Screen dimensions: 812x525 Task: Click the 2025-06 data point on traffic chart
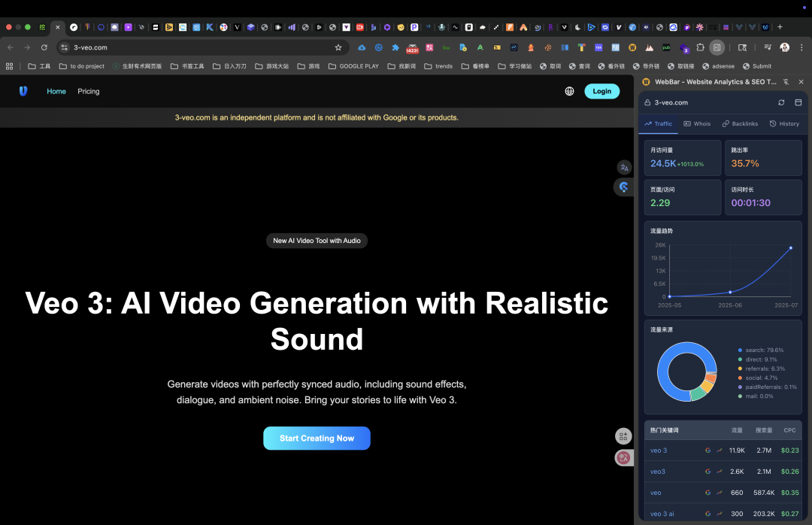(x=730, y=293)
